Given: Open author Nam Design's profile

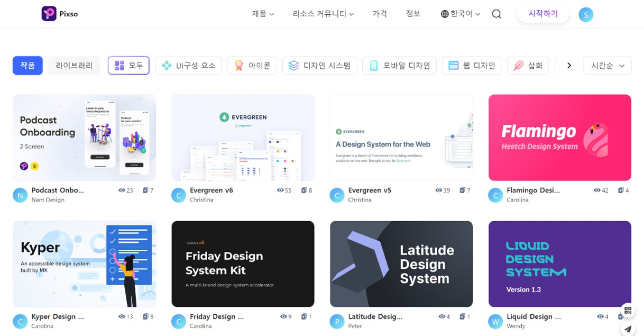Looking at the screenshot, I should tap(48, 200).
